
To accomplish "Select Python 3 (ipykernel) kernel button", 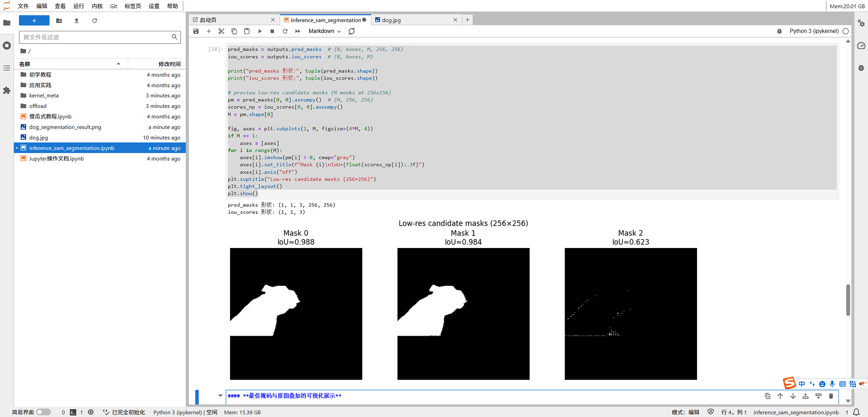I will (814, 31).
